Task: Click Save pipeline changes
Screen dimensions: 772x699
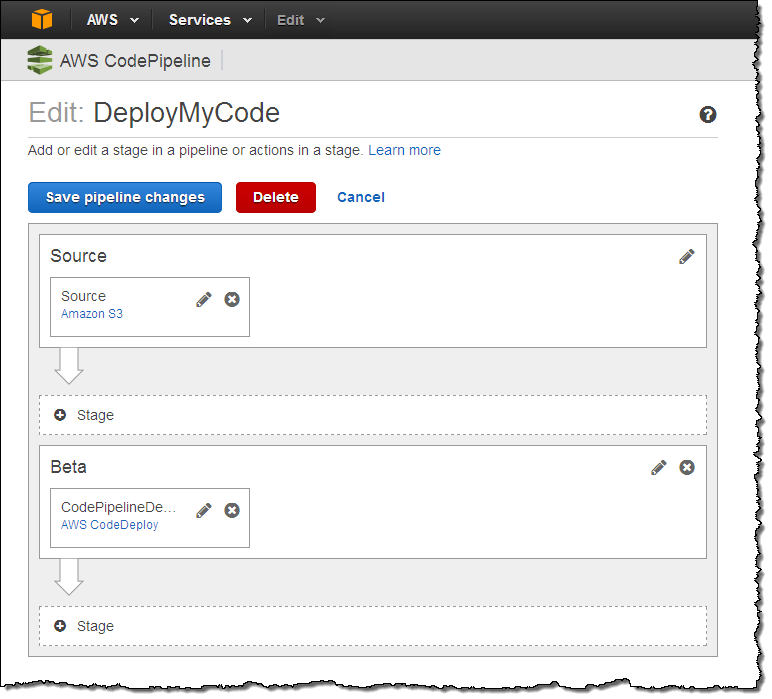Action: click(125, 197)
